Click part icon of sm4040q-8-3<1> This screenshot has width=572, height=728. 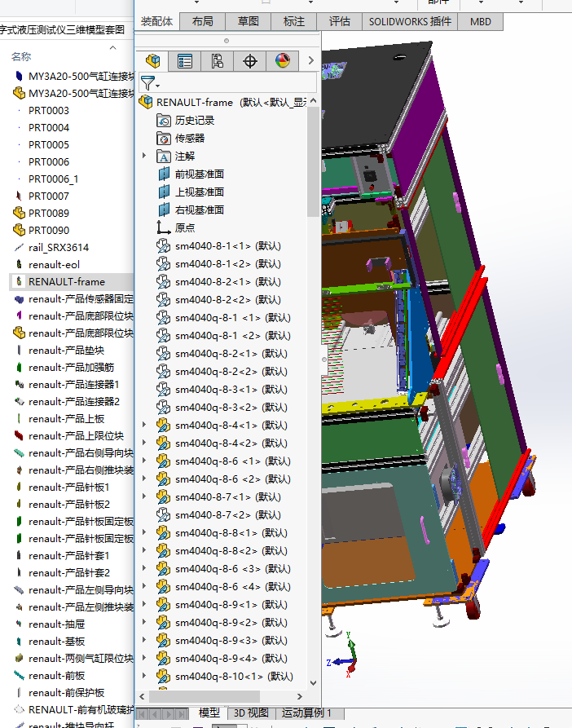pyautogui.click(x=163, y=389)
